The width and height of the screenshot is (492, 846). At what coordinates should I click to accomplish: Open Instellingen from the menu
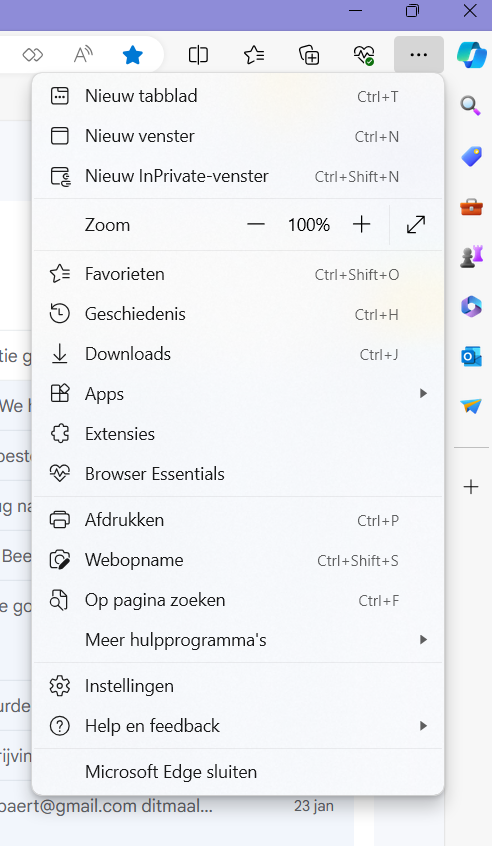[x=238, y=686]
